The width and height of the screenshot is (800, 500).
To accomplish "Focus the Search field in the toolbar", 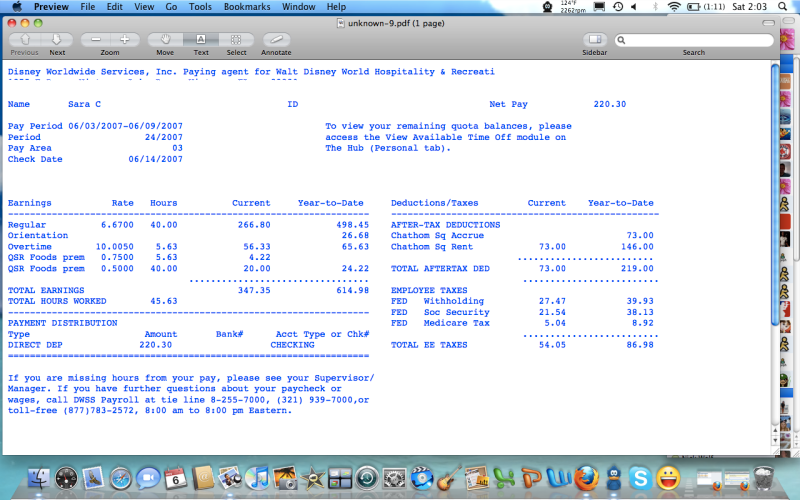I will 694,40.
